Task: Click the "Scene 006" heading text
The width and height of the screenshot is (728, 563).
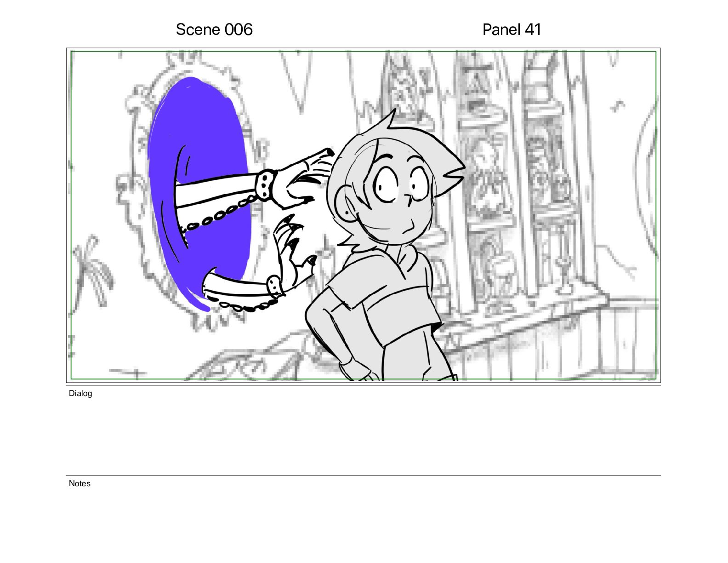Action: 214,29
